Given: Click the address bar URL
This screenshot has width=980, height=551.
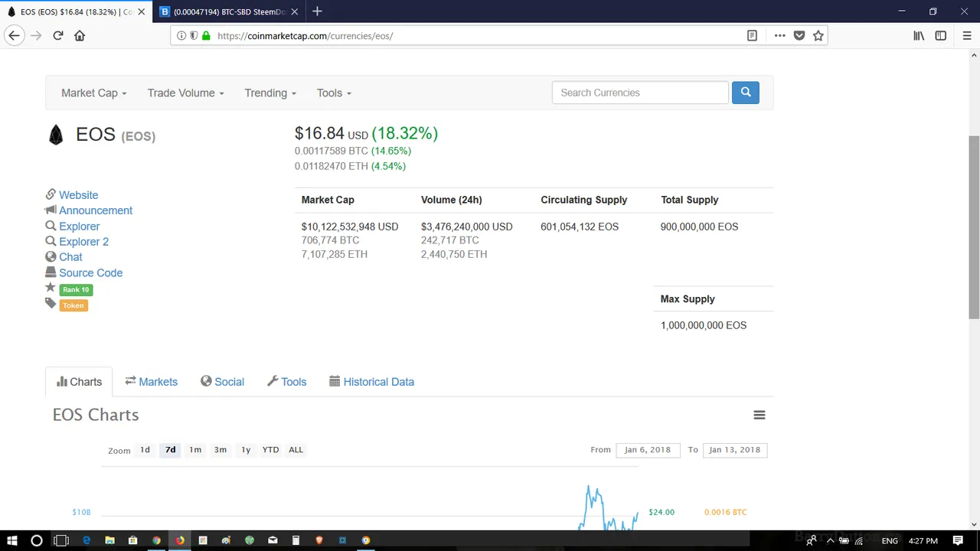Looking at the screenshot, I should click(305, 36).
